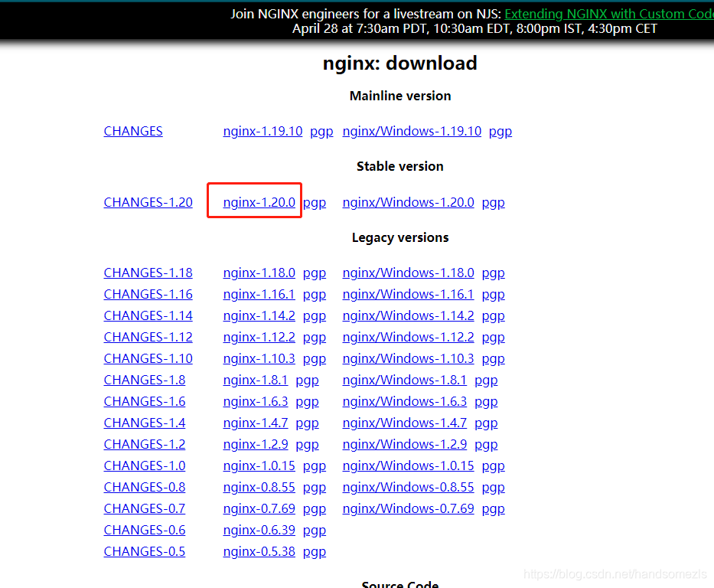Download nginx/Windows-0.8.55

[408, 487]
